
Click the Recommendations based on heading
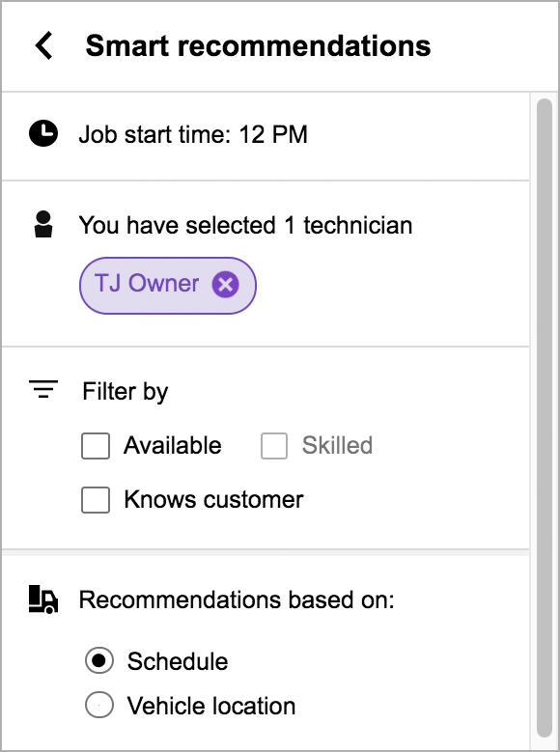point(237,599)
